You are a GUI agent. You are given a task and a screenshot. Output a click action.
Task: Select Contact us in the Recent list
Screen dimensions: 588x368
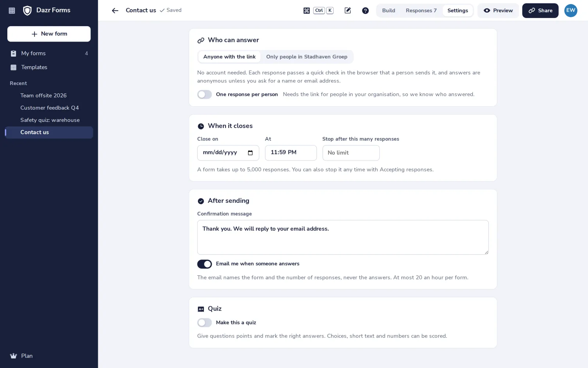point(49,132)
